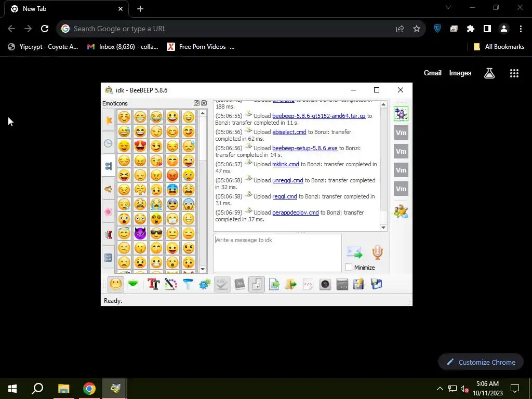Open the font color picker icon

coord(170,284)
